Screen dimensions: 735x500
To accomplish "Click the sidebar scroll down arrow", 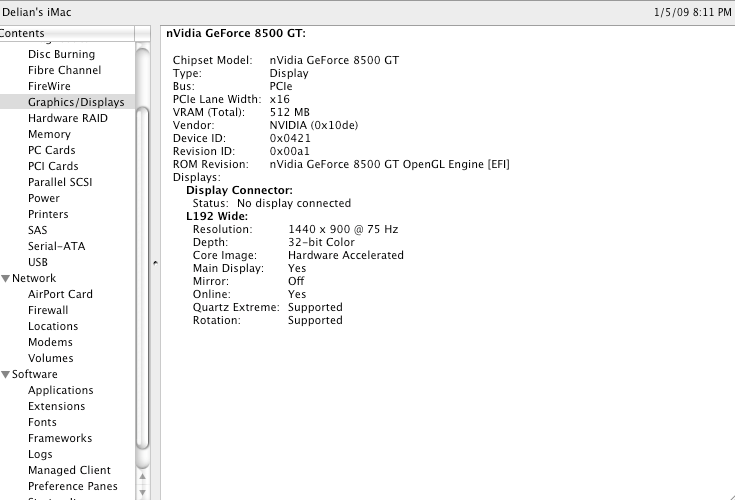I will (142, 493).
